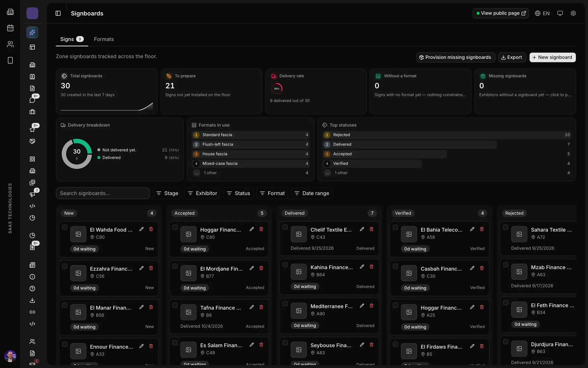
Task: Open the Missing signboards stat card
Action: [525, 92]
